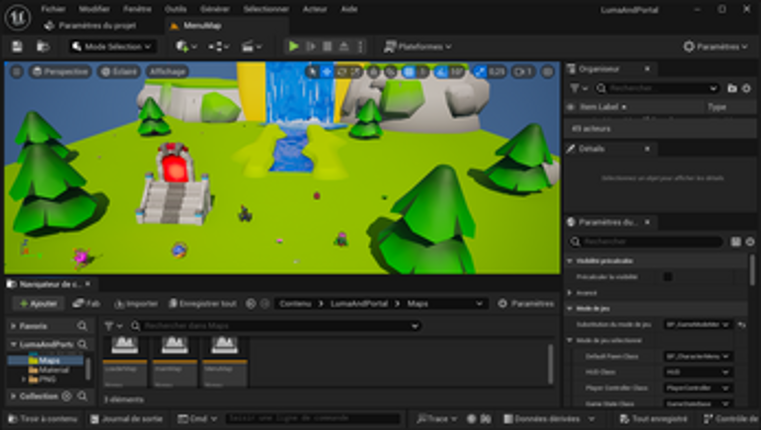Toggle scale snapping 0.25
761x430 pixels.
[x=480, y=72]
